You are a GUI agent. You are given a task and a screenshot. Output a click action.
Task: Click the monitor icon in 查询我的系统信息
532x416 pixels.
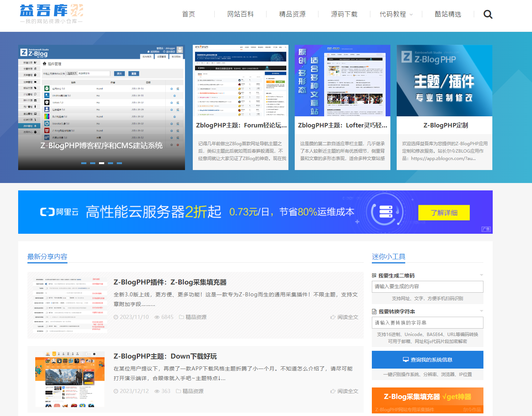[406, 360]
